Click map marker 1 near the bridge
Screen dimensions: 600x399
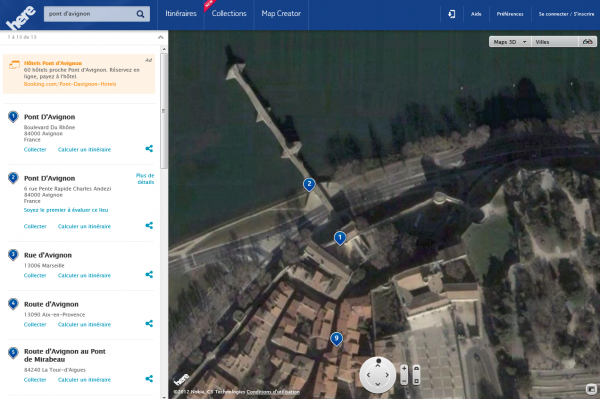point(340,238)
